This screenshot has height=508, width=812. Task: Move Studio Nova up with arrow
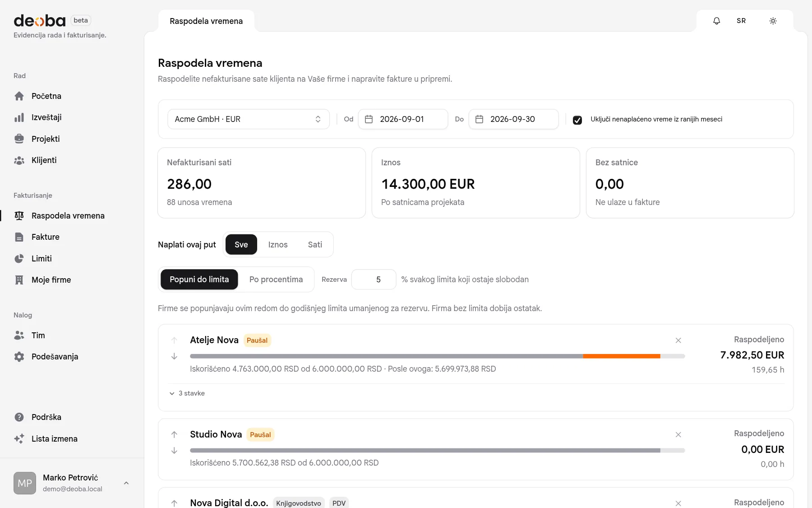[174, 434]
